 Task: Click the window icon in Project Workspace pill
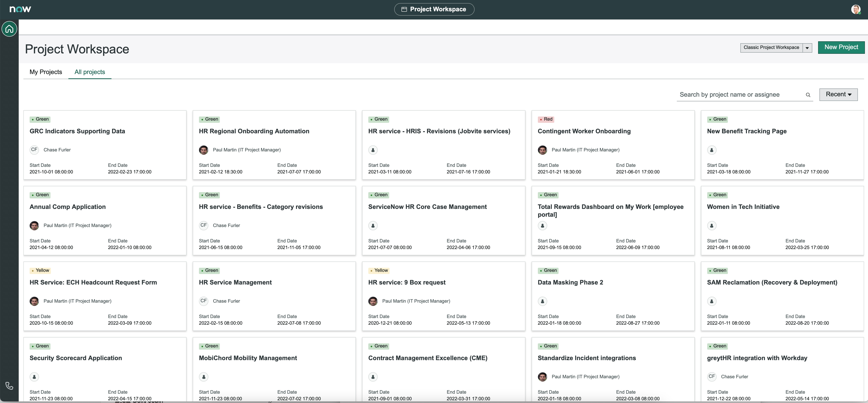click(404, 9)
